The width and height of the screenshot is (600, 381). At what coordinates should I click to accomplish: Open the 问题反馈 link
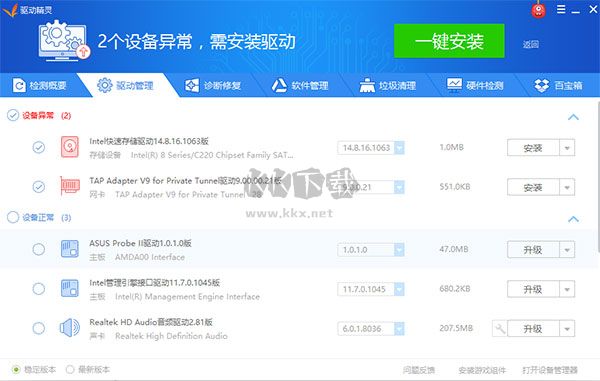point(419,370)
